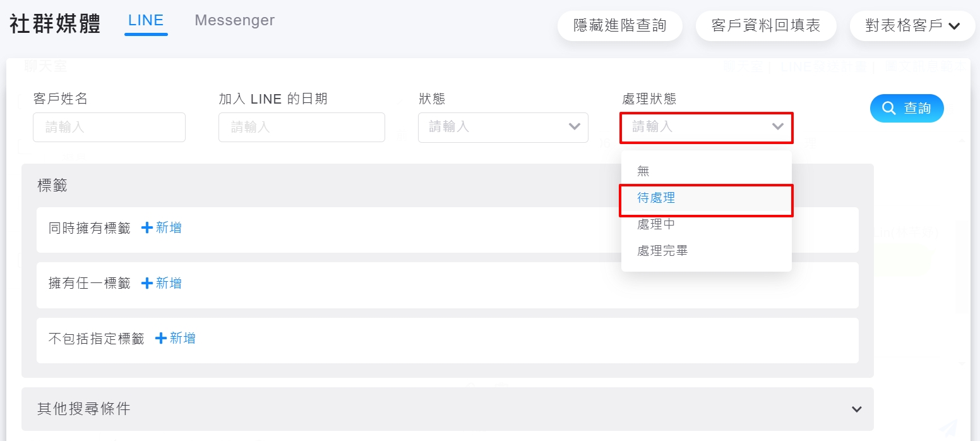Viewport: 980px width, 441px height.
Task: Click 隱藏進階查詢 button
Action: coord(619,26)
